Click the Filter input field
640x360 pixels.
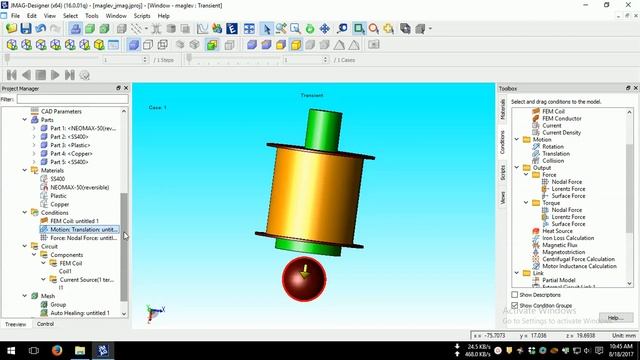click(x=73, y=99)
